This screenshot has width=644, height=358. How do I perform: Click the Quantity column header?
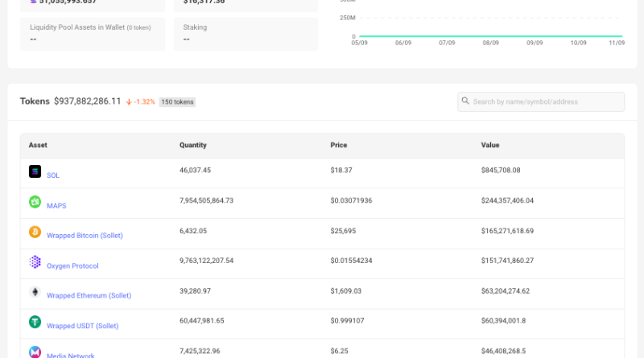tap(193, 145)
